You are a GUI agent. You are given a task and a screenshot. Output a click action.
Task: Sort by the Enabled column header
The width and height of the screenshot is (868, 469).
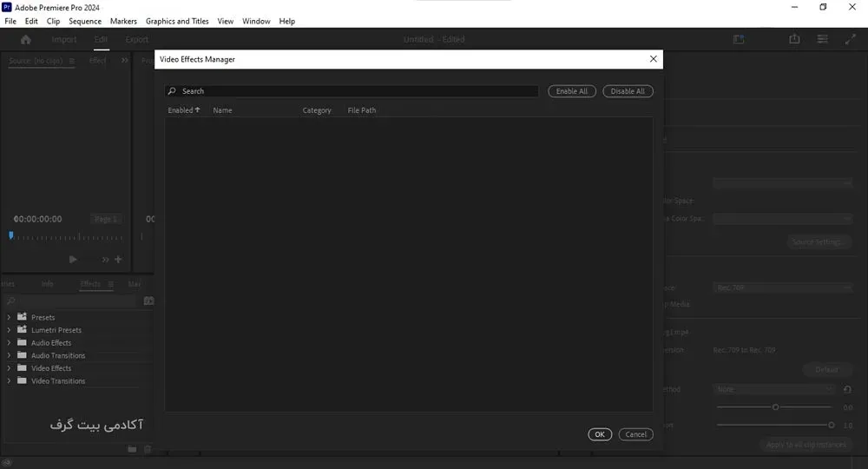184,110
